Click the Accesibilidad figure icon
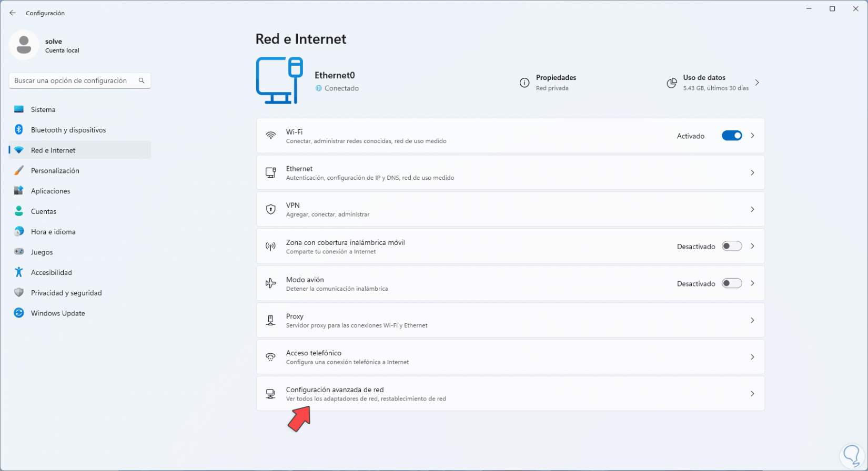This screenshot has width=868, height=471. pyautogui.click(x=19, y=272)
